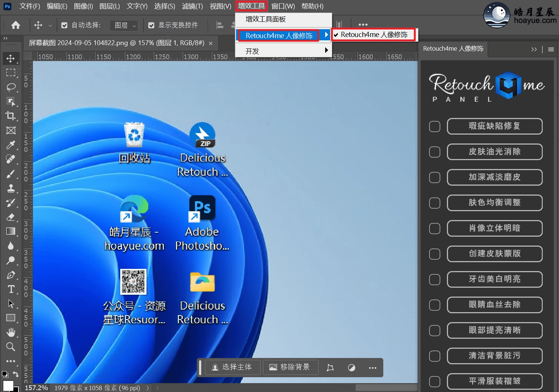
Task: Click the 眼部提亮清晰 button
Action: tap(495, 330)
